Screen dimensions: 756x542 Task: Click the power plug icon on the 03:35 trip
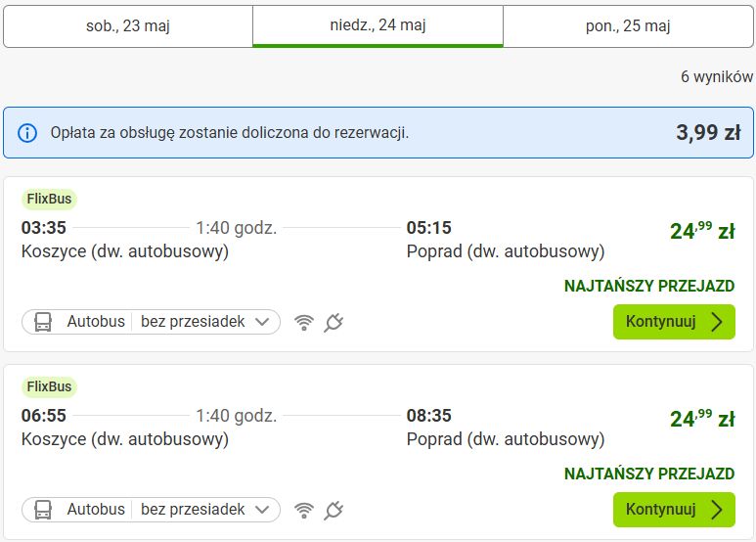334,322
